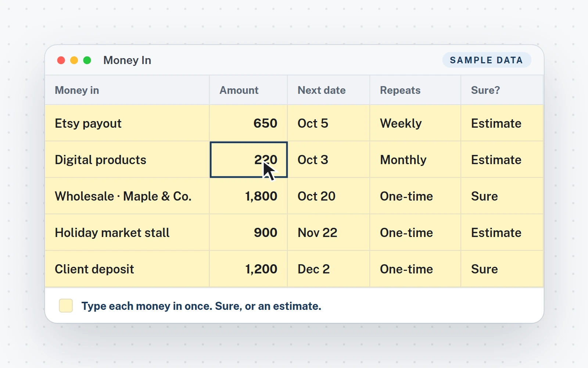Screen dimensions: 588x368
Task: Click the green maximize window dot
Action: tap(87, 60)
